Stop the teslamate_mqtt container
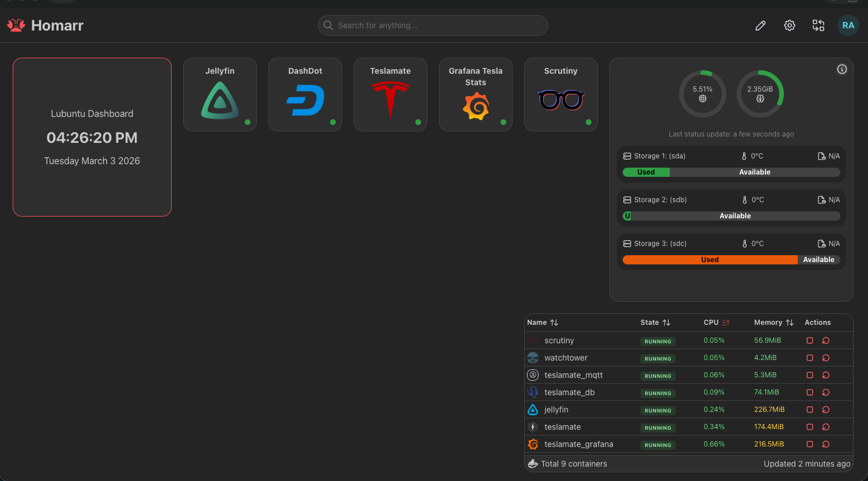This screenshot has height=481, width=868. coord(810,375)
